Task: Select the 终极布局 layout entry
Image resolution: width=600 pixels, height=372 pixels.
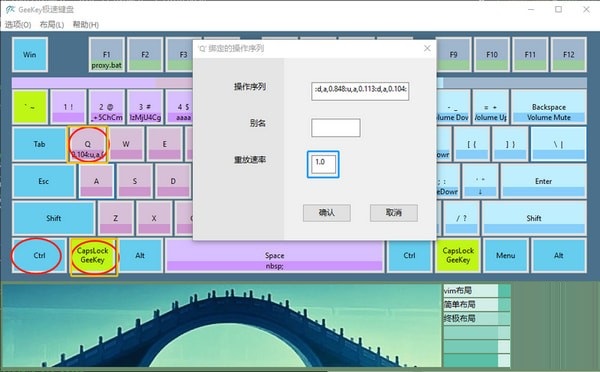Action: (471, 318)
